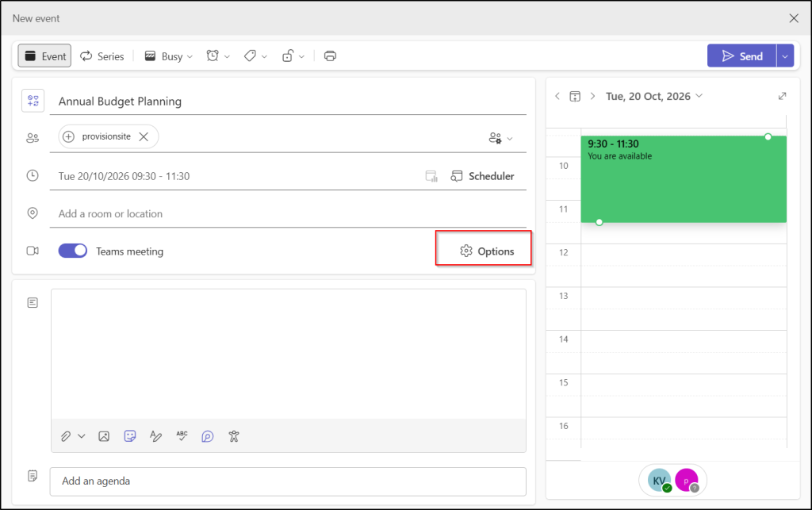This screenshot has width=812, height=510.
Task: Click the KV attendee avatar
Action: coord(659,480)
